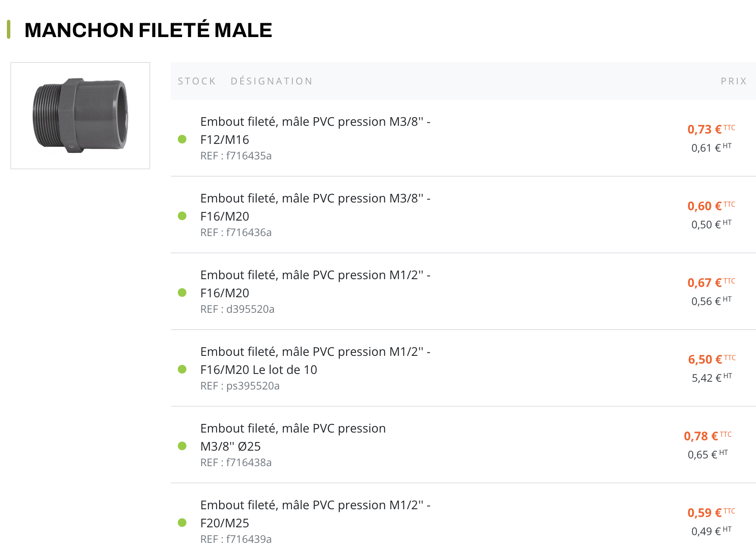This screenshot has width=756, height=548.
Task: Click green stock dot for f716436a
Action: [x=182, y=216]
